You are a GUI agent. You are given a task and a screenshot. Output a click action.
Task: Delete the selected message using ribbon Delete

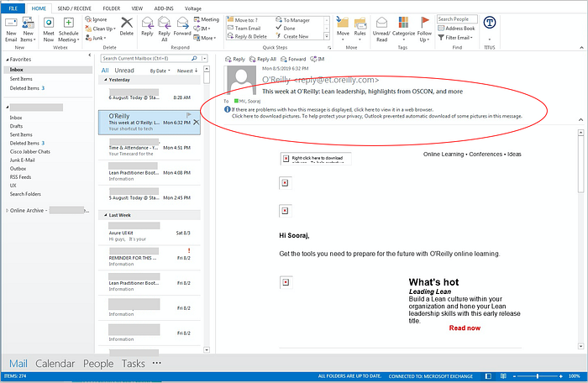click(127, 27)
